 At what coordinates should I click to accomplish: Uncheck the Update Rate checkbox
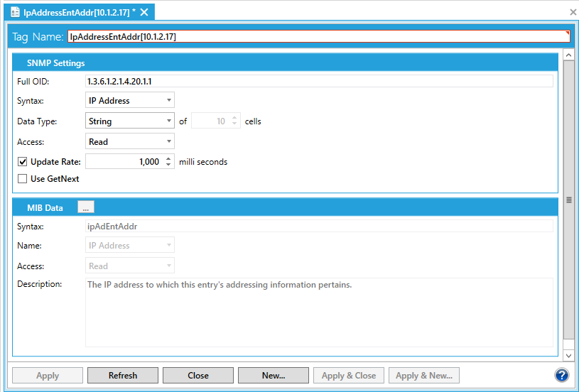click(23, 162)
